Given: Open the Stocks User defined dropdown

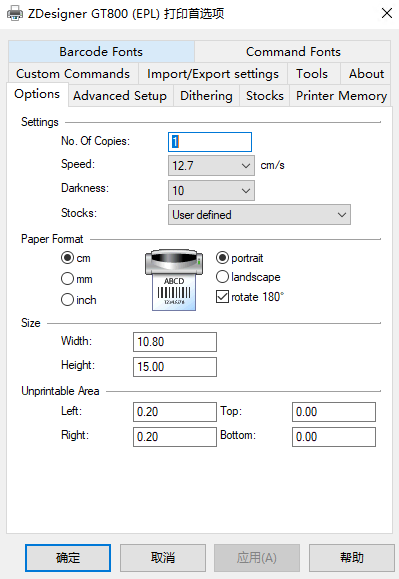Looking at the screenshot, I should point(259,215).
